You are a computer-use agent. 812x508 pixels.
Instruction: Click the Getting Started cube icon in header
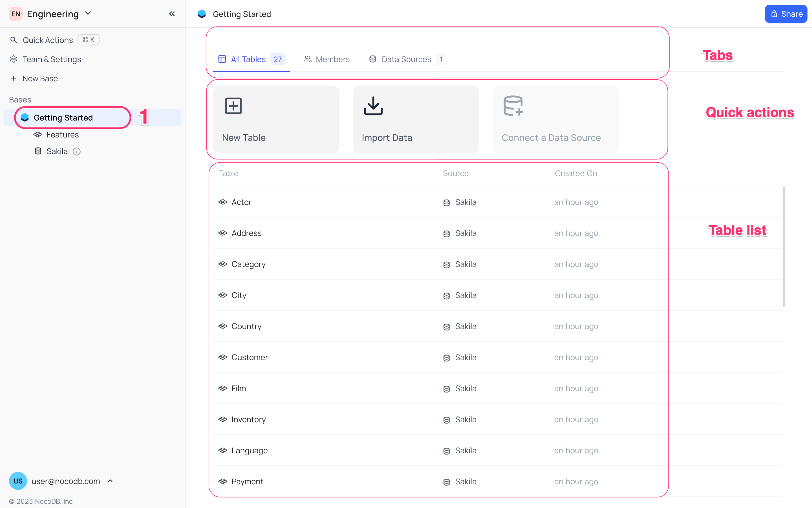[x=202, y=14]
